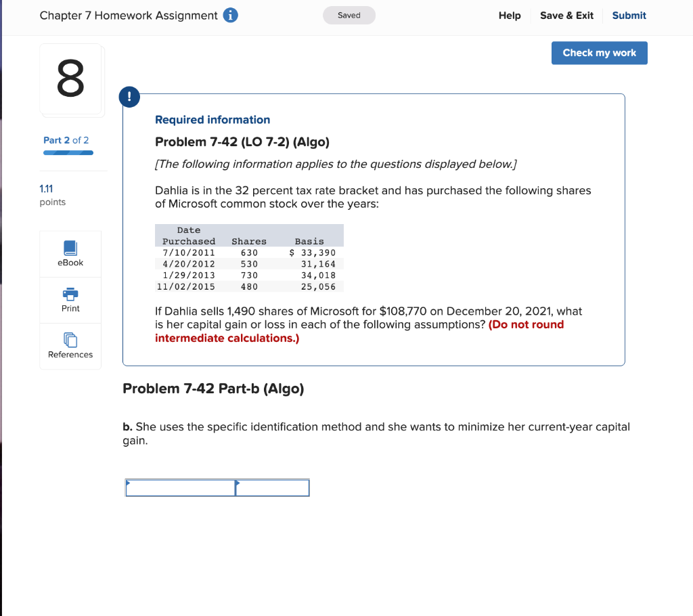The height and width of the screenshot is (616, 693).
Task: Open the eBook resource
Action: coord(70,253)
